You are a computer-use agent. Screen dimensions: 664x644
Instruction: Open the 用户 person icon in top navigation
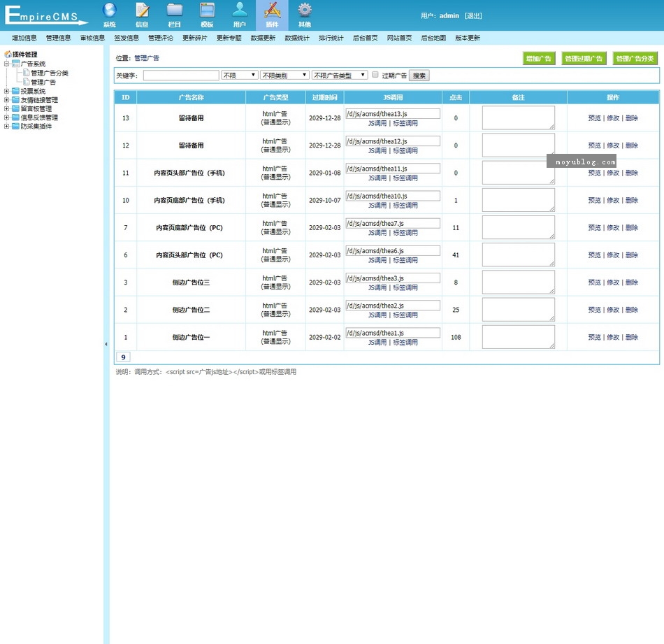240,10
